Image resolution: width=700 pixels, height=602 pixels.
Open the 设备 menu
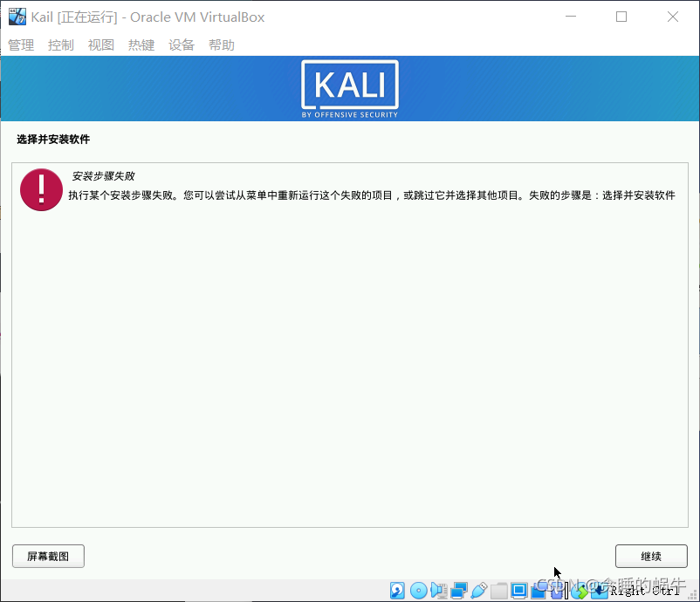182,45
